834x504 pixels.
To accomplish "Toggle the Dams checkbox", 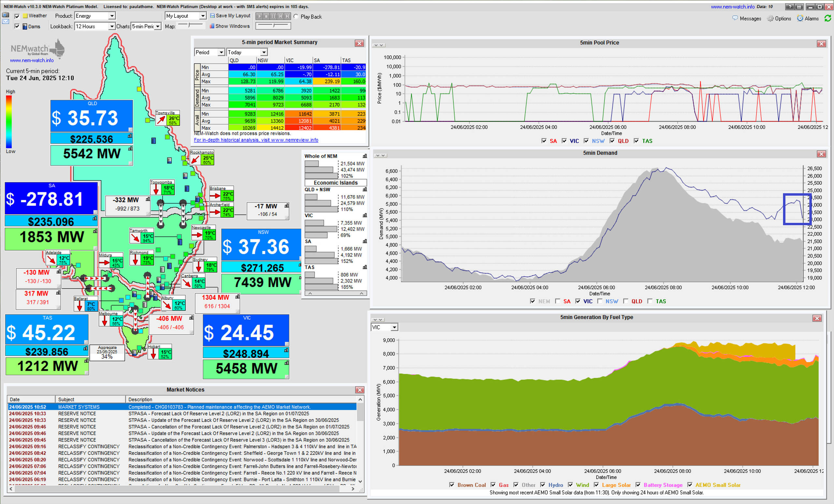I will coord(17,26).
